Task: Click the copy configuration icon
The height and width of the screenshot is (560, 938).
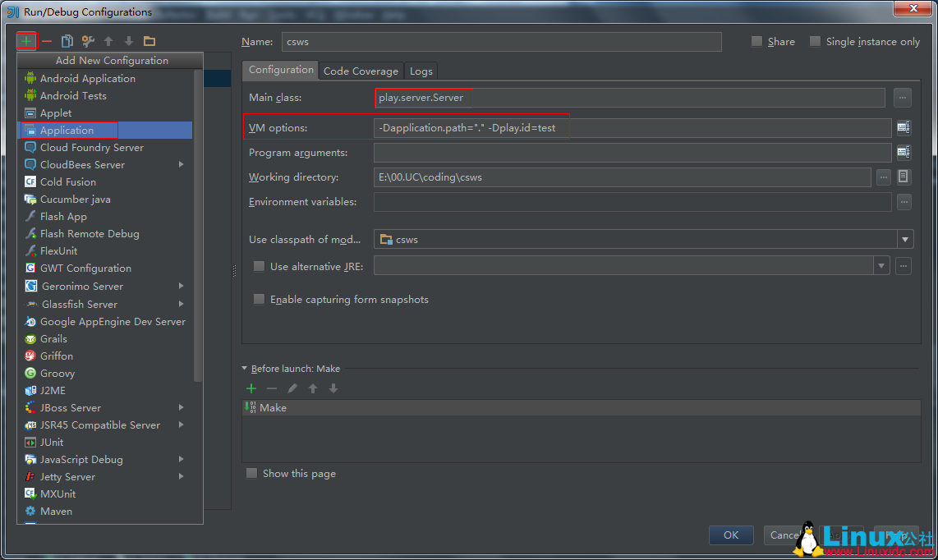Action: click(x=67, y=41)
